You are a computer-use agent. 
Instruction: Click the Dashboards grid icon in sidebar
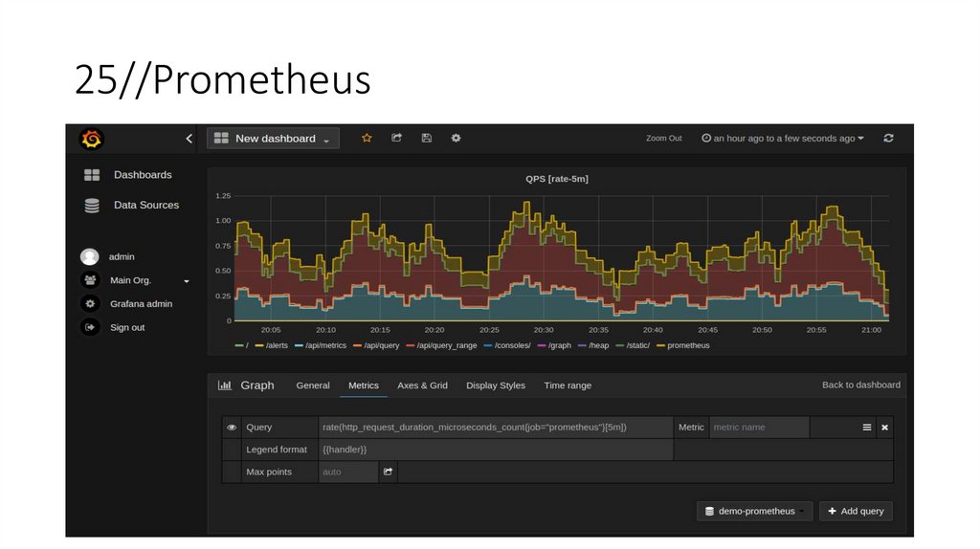[92, 175]
